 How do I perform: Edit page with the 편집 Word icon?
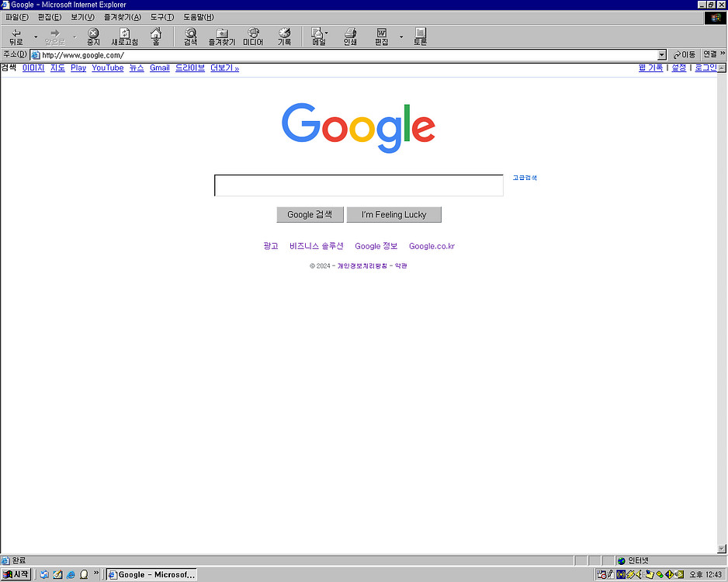382,36
